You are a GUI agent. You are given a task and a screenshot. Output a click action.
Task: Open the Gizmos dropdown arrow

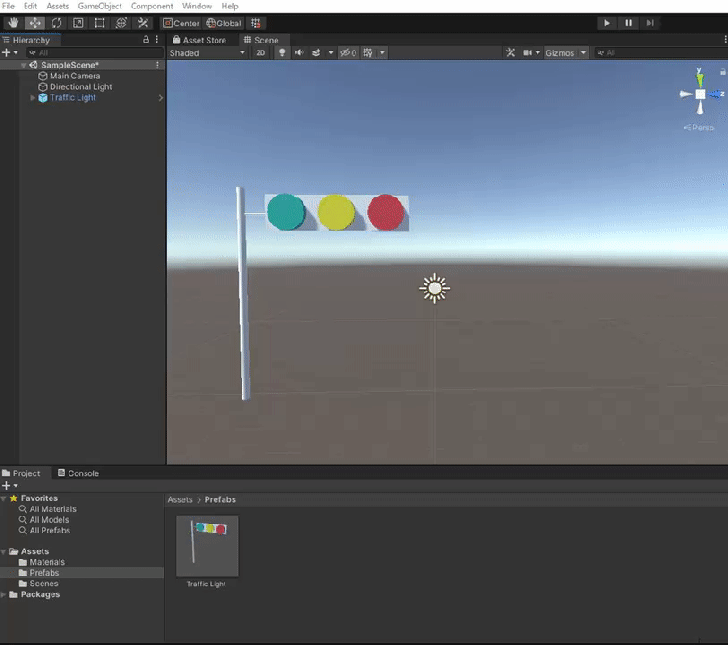[584, 52]
